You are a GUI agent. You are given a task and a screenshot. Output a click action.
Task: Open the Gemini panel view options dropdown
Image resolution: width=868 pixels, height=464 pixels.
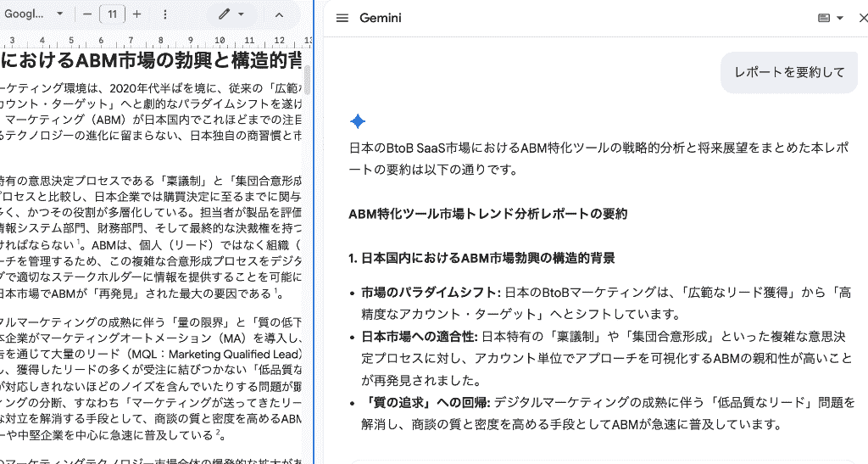(831, 18)
